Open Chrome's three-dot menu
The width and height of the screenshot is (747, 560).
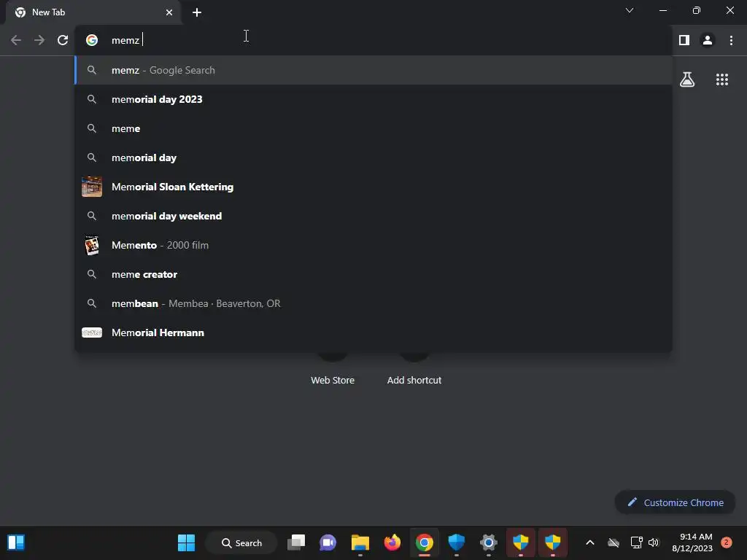click(731, 40)
